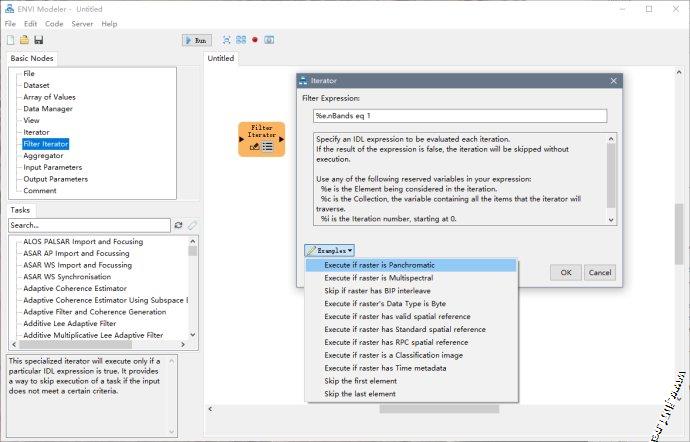
Task: Select the Dataset node
Action: tap(36, 85)
